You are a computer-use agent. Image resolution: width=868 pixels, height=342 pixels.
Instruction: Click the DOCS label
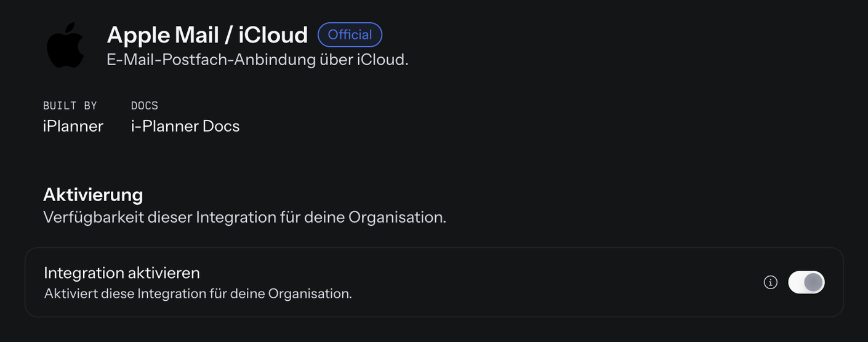pos(145,106)
